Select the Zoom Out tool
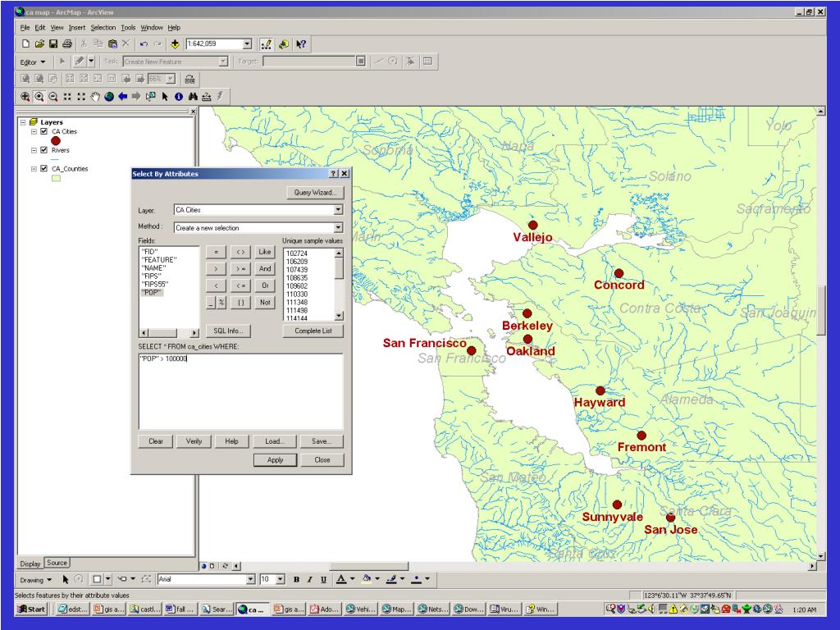This screenshot has height=630, width=840. pyautogui.click(x=53, y=97)
